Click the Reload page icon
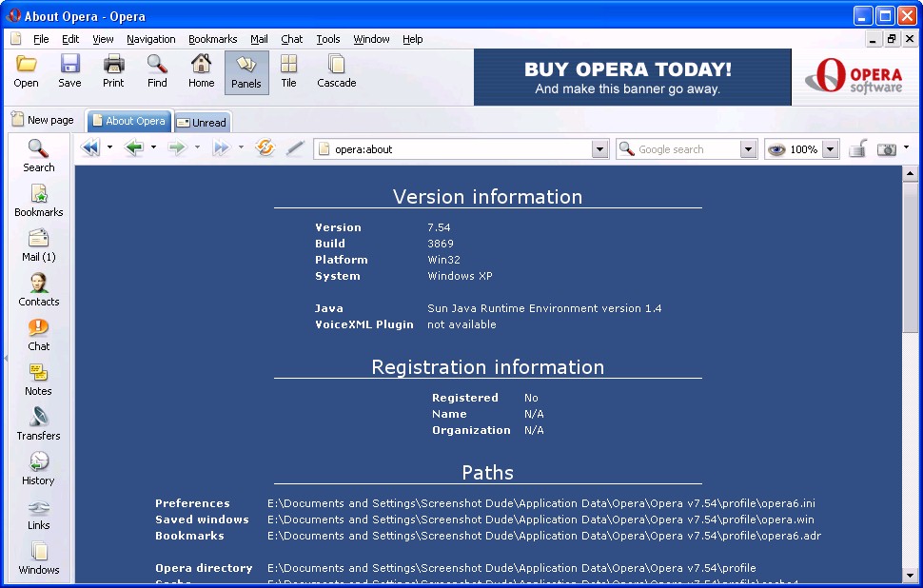Viewport: 923px width, 588px height. 265,148
